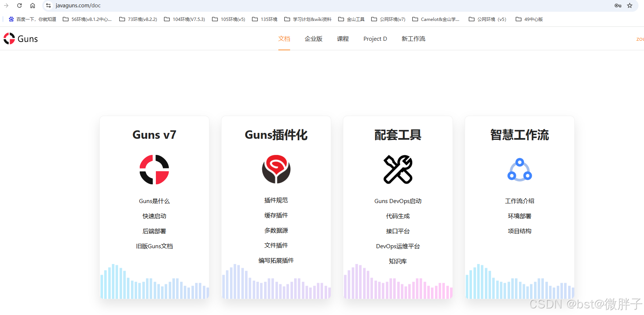The image size is (644, 315).
Task: Open the 49中心版 bookmark folder
Action: [529, 19]
